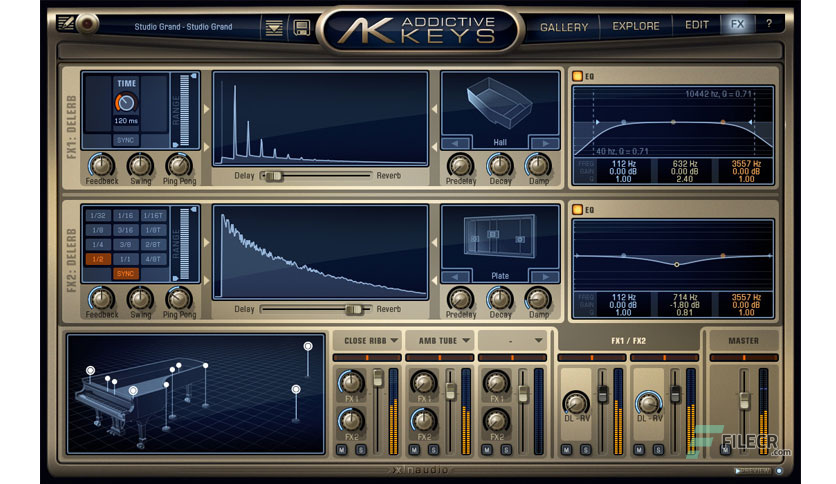Select previous reverb type for FX1 Hall
Screen dimensions: 836x484
pos(455,143)
